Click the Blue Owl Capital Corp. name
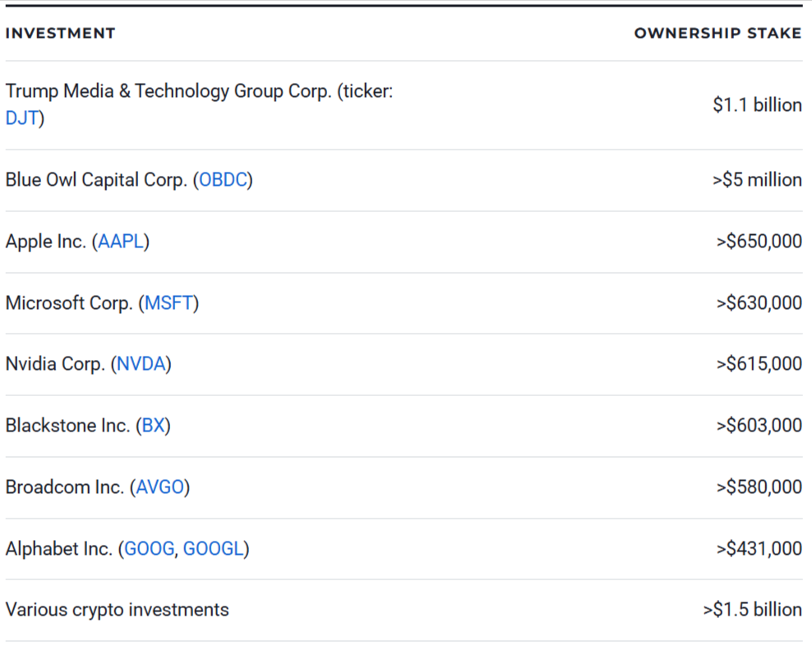This screenshot has width=812, height=655. (x=95, y=180)
